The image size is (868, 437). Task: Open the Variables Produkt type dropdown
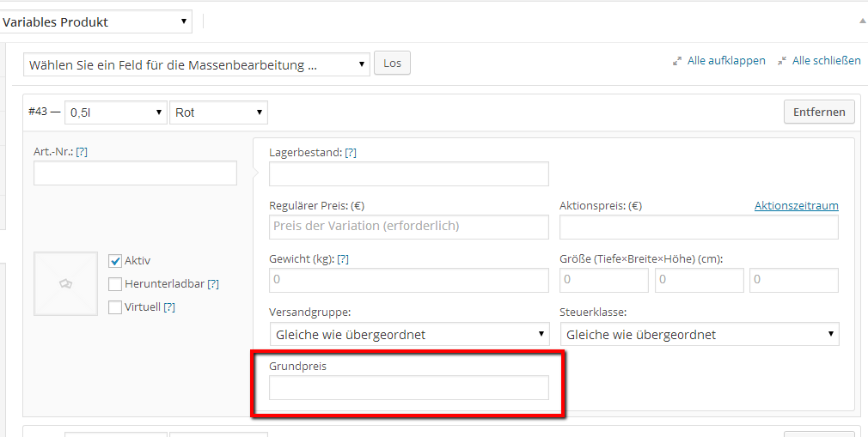pyautogui.click(x=95, y=22)
